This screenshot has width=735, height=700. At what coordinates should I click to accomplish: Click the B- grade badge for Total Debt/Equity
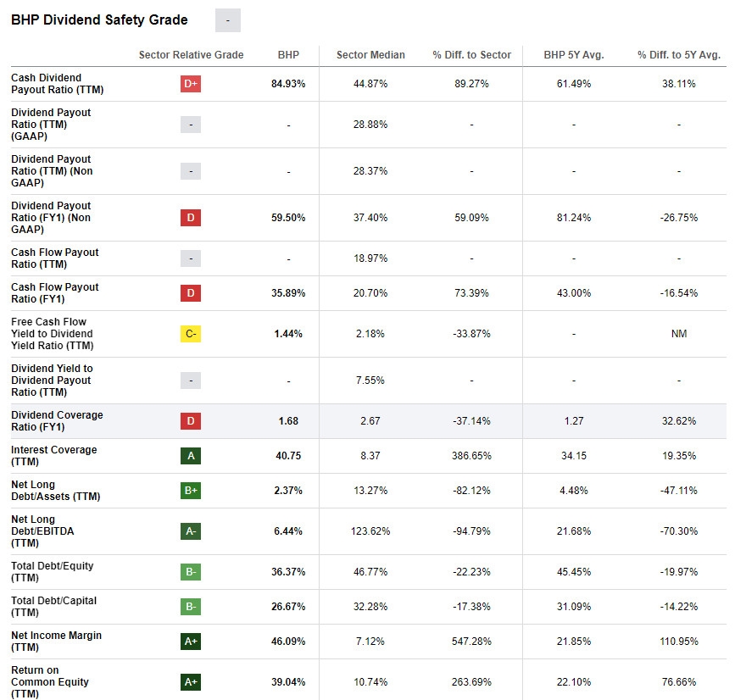point(191,572)
